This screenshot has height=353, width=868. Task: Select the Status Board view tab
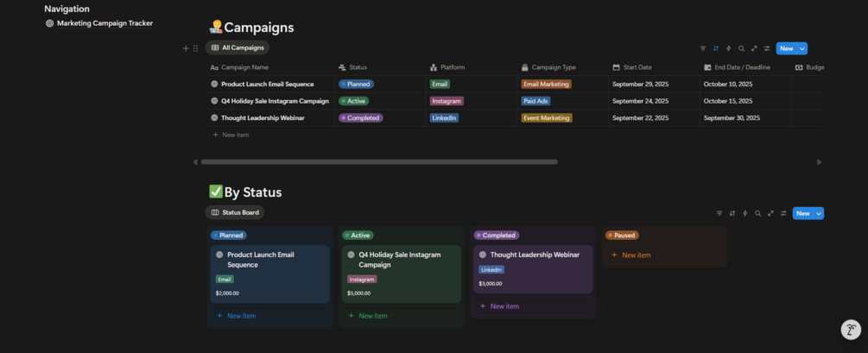click(x=235, y=212)
